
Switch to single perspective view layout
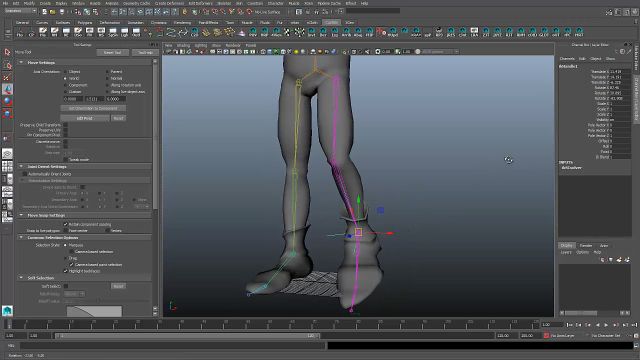(7, 154)
